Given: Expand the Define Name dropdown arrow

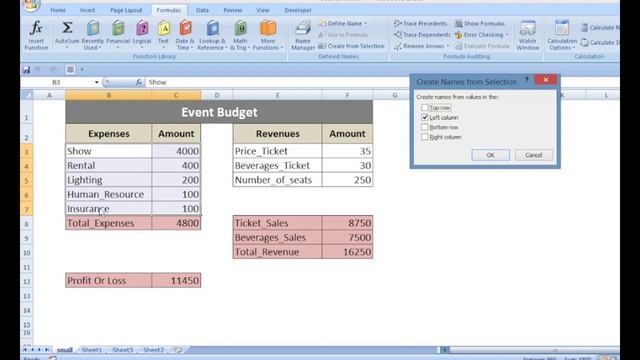Looking at the screenshot, I should click(x=366, y=24).
